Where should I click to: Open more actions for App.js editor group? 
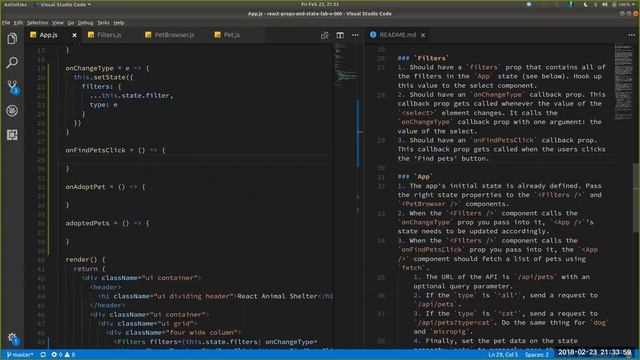pos(356,35)
